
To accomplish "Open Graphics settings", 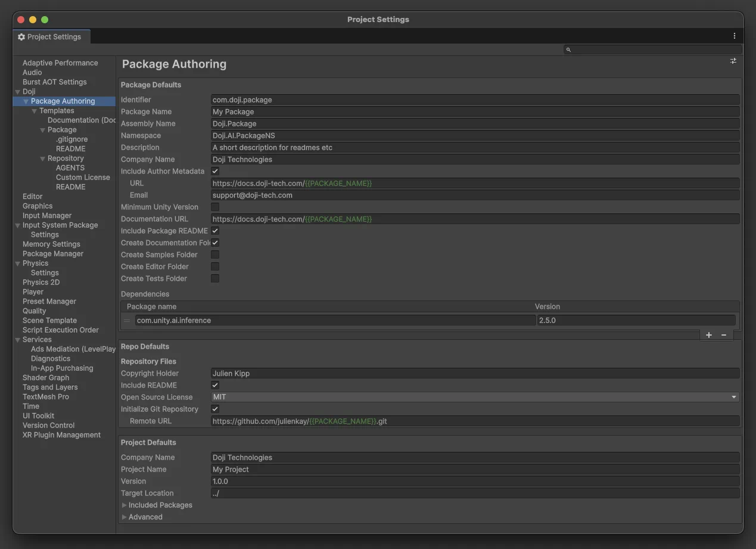I will (38, 206).
